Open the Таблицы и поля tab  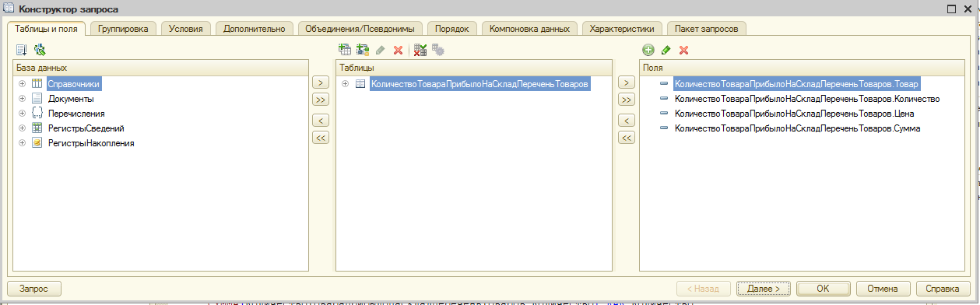(x=47, y=29)
